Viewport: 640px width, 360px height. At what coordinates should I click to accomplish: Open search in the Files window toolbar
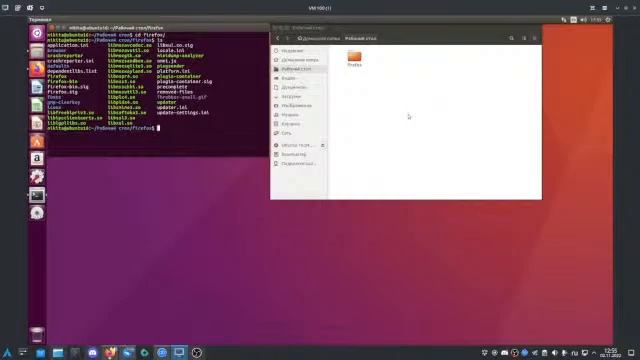pyautogui.click(x=511, y=38)
